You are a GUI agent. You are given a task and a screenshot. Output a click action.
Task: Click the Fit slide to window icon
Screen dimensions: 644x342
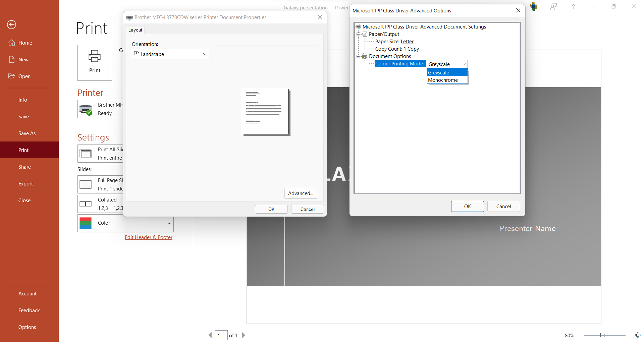coord(637,335)
